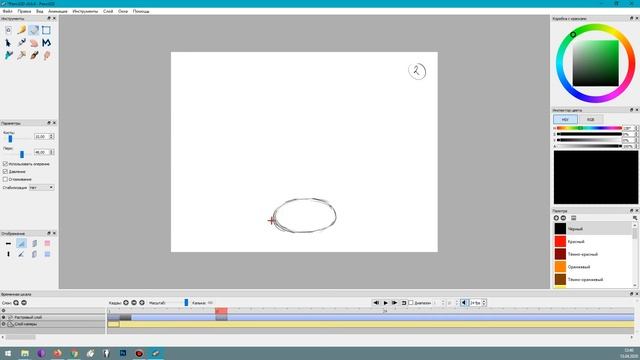Viewport: 640px width, 360px height.
Task: Toggle vertical flip in display panel
Action: (9, 254)
